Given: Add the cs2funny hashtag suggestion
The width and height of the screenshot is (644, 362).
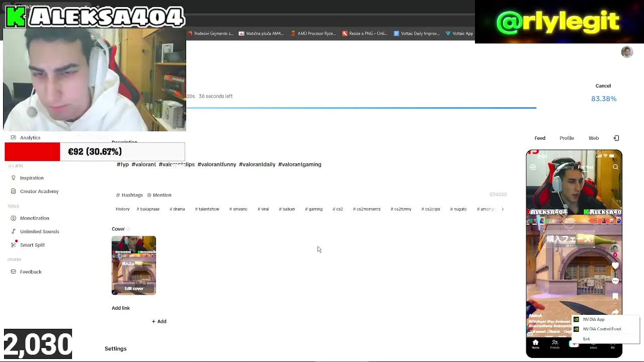Looking at the screenshot, I should (400, 209).
